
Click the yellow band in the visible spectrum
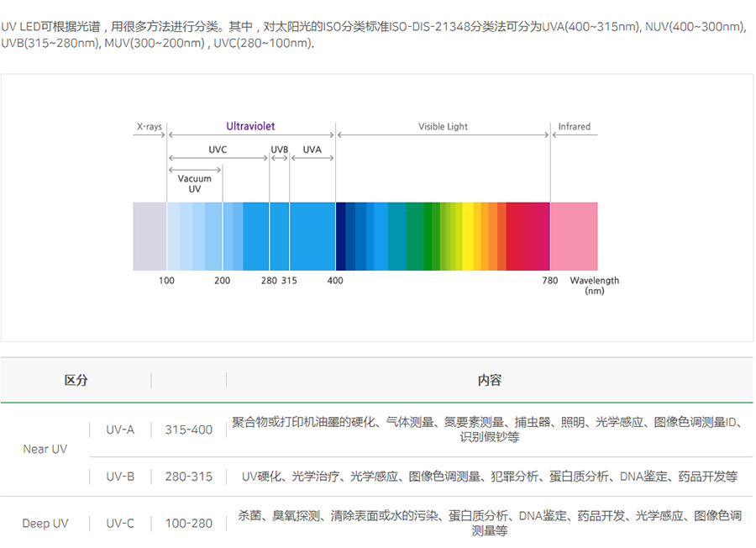click(468, 236)
